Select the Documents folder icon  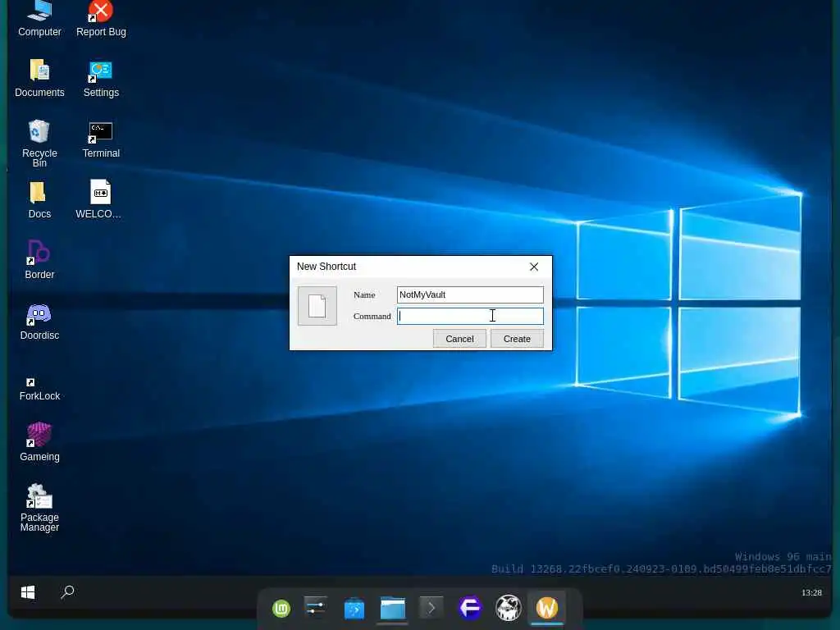39,78
